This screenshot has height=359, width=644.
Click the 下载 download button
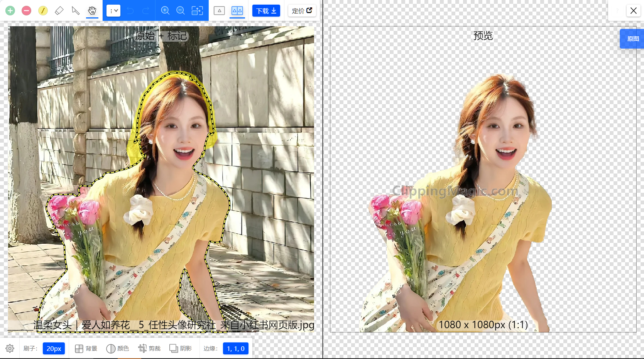point(266,11)
